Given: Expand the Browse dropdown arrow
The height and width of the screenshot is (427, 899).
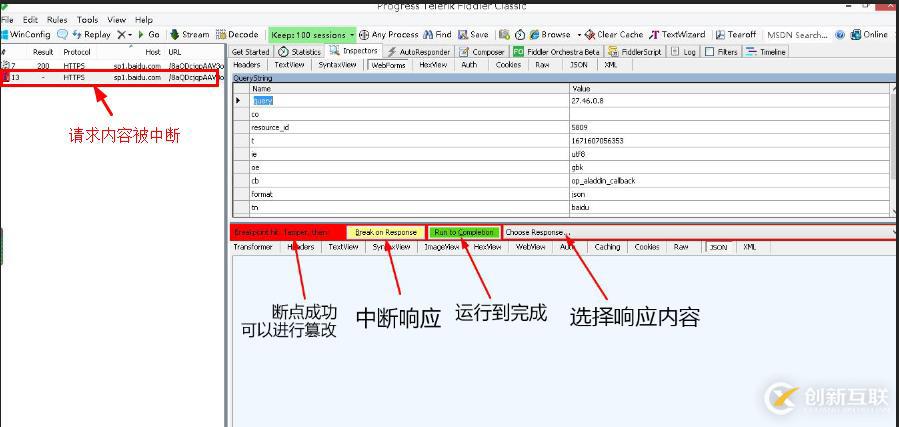Looking at the screenshot, I should (x=579, y=34).
